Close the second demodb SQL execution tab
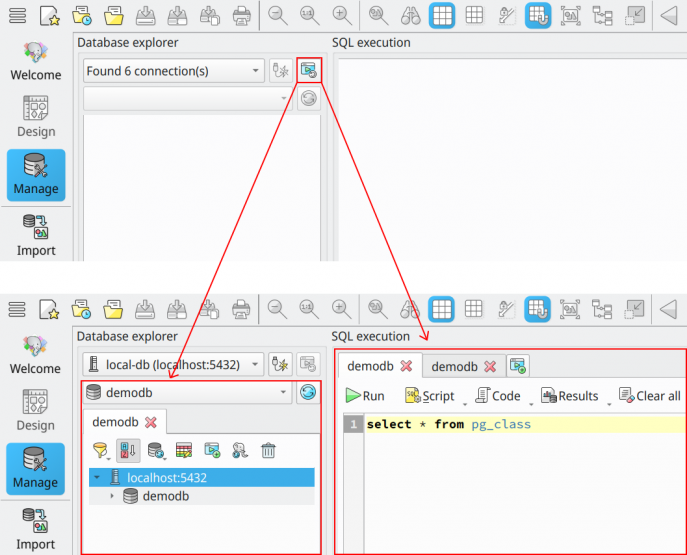 490,367
